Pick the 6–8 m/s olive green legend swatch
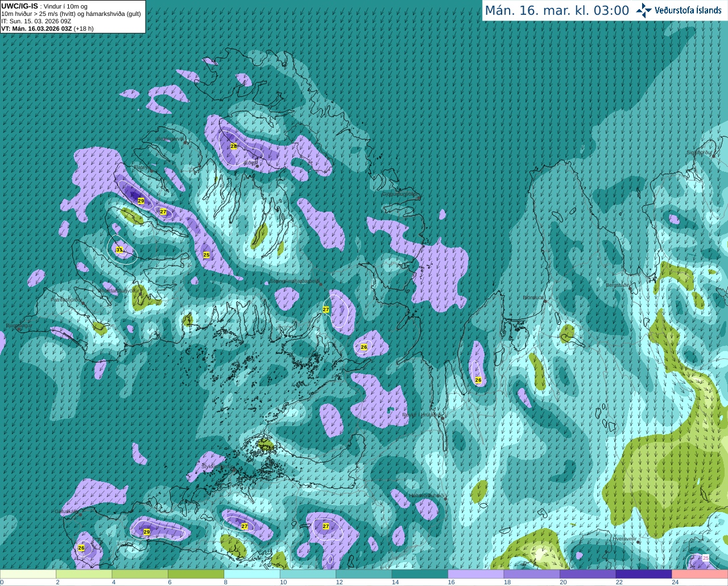728x586 pixels. [196, 574]
